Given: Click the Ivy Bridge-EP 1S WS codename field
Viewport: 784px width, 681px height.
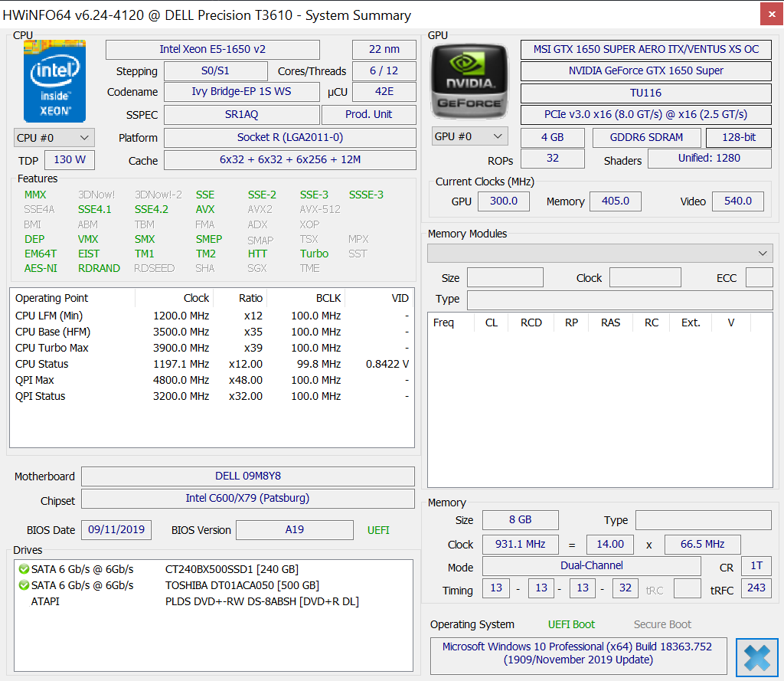Looking at the screenshot, I should click(x=241, y=92).
